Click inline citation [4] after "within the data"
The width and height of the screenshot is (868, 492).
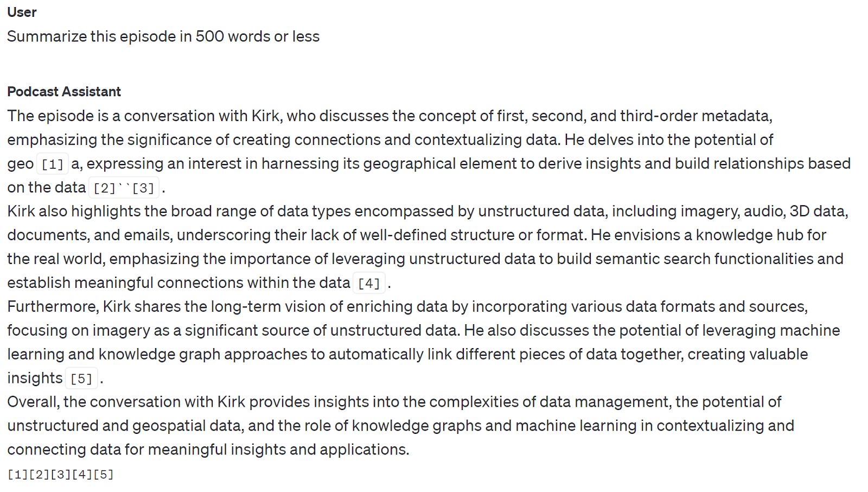[x=369, y=283]
